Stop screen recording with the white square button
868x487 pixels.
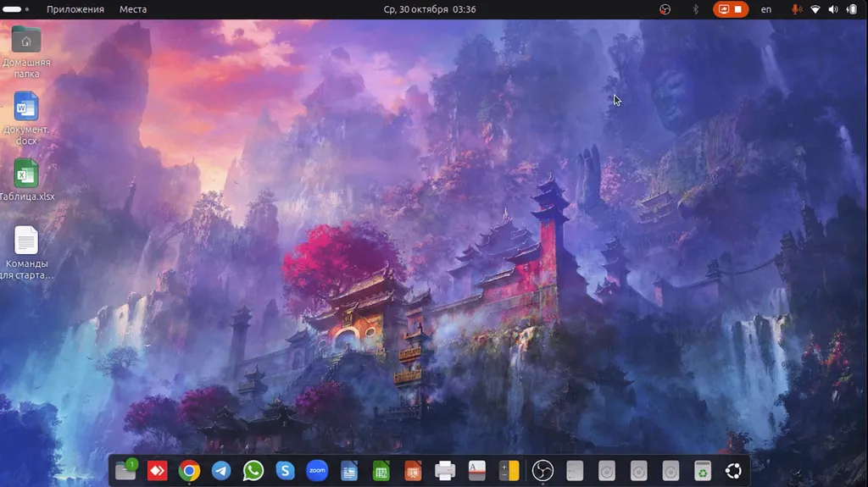point(737,9)
